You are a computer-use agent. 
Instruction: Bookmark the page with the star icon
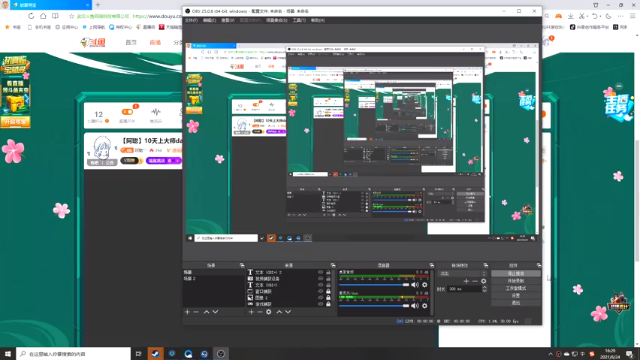click(71, 16)
